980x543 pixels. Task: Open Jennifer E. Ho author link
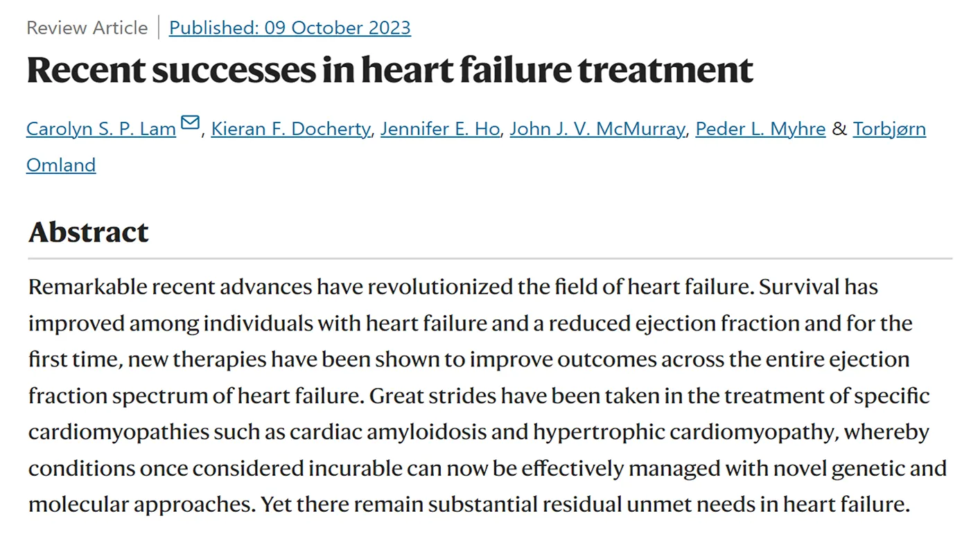(x=440, y=129)
